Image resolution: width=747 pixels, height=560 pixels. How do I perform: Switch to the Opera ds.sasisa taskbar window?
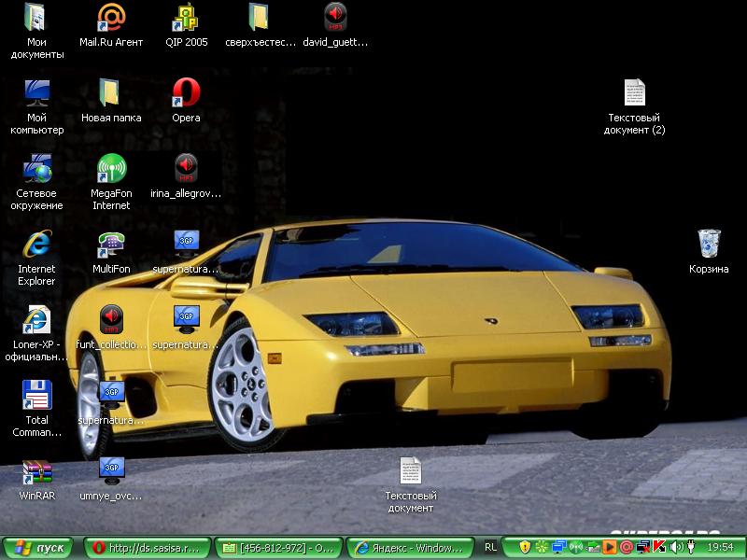[x=146, y=548]
